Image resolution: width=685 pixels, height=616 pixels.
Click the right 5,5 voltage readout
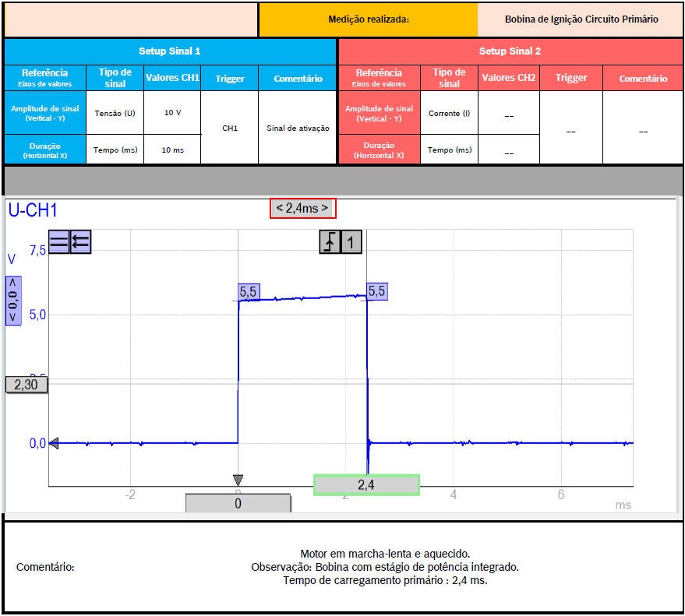(376, 292)
